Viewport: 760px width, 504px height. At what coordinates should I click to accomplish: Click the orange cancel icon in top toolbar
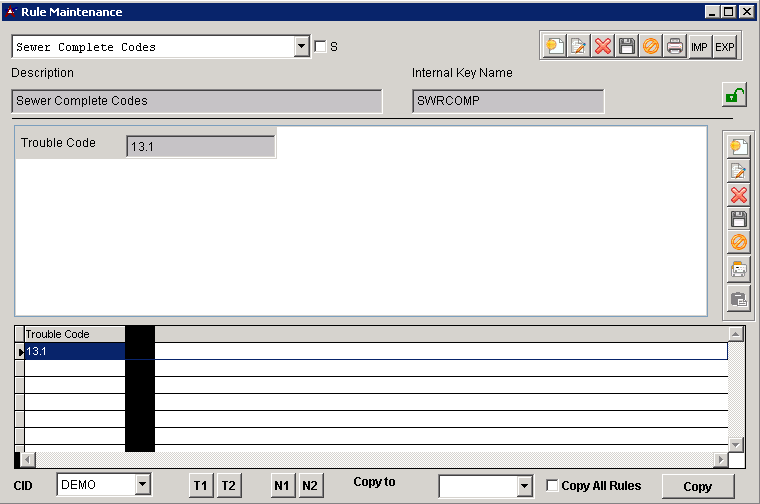tap(651, 47)
